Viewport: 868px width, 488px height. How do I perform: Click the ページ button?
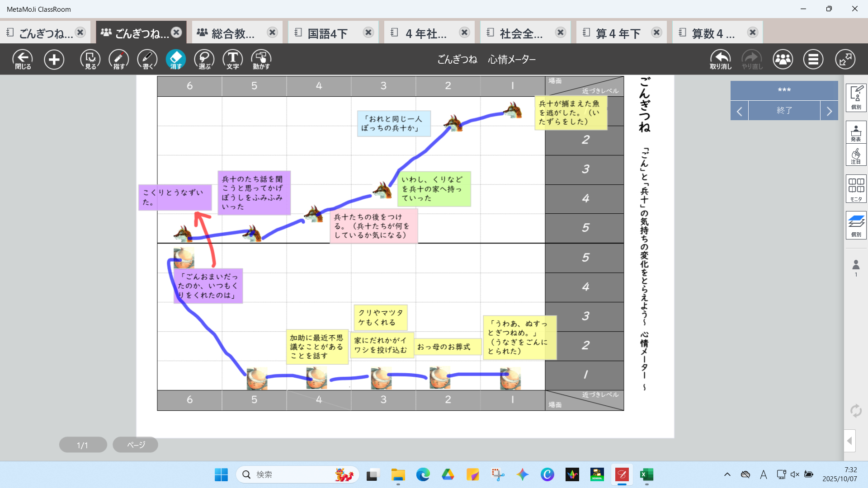136,445
